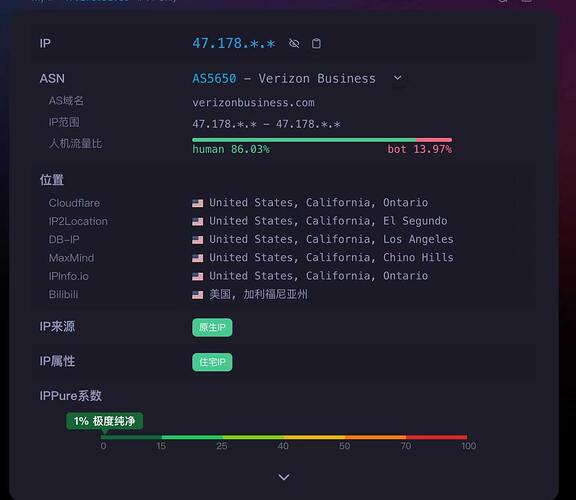Click the DB-IP source label
Image resolution: width=576 pixels, height=500 pixels.
point(64,240)
